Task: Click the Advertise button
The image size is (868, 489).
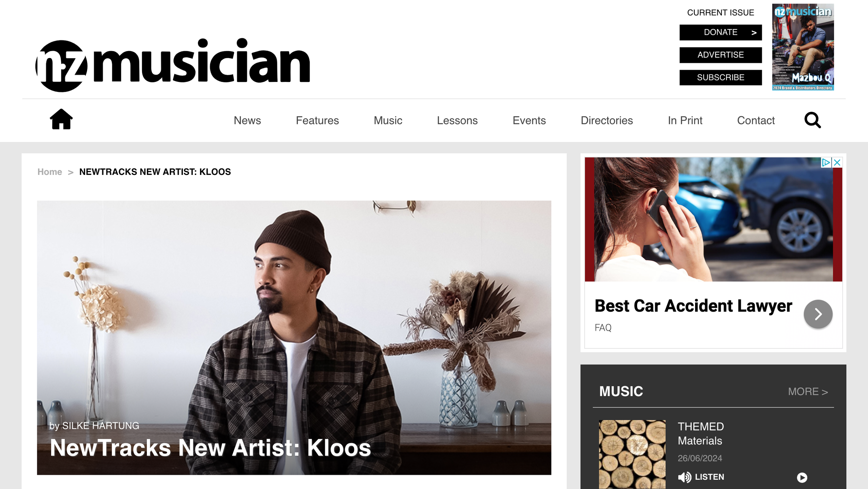Action: (x=720, y=55)
